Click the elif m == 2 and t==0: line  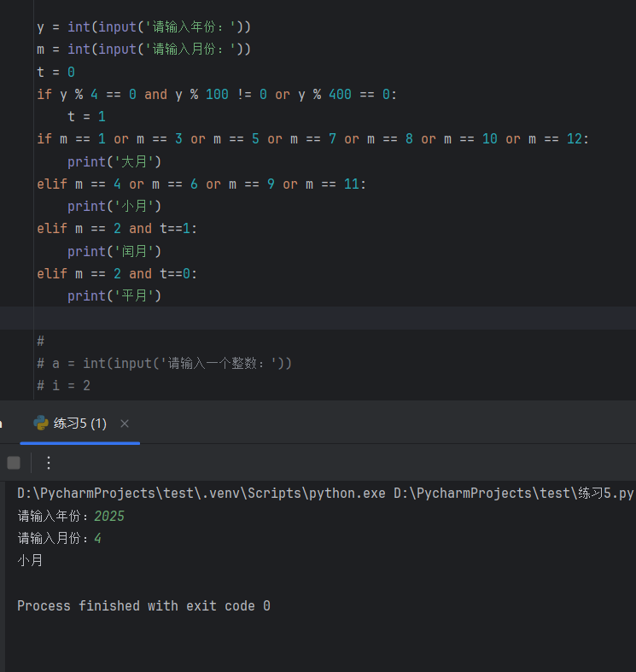click(117, 273)
